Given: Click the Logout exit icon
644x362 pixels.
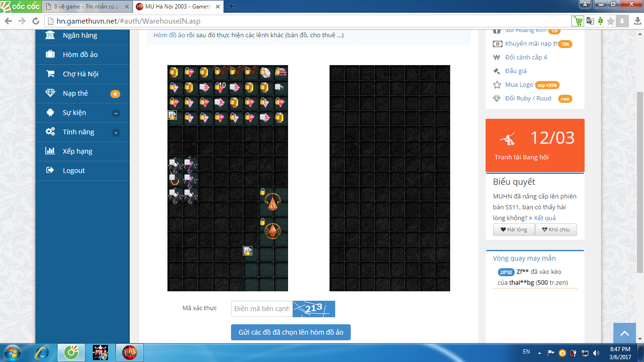Looking at the screenshot, I should coord(50,171).
